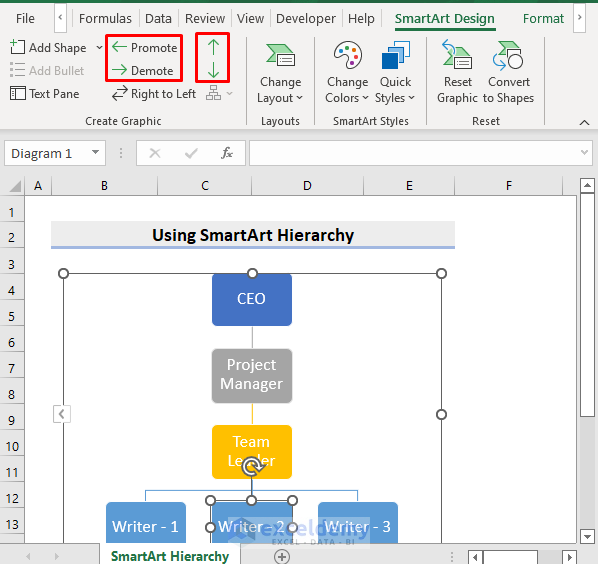Select the CEO shape

point(252,299)
